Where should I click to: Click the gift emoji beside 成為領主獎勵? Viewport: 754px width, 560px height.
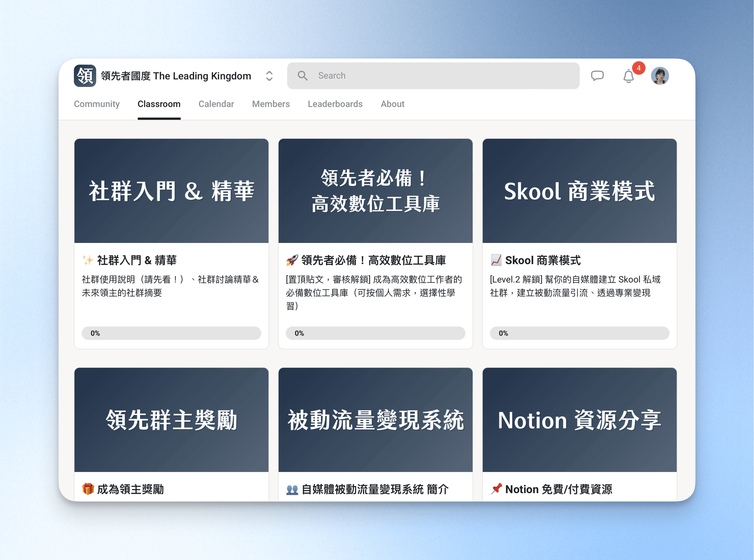[x=88, y=489]
